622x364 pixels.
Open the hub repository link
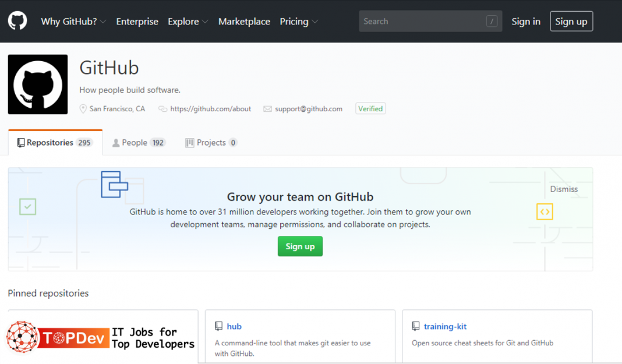[x=234, y=327]
